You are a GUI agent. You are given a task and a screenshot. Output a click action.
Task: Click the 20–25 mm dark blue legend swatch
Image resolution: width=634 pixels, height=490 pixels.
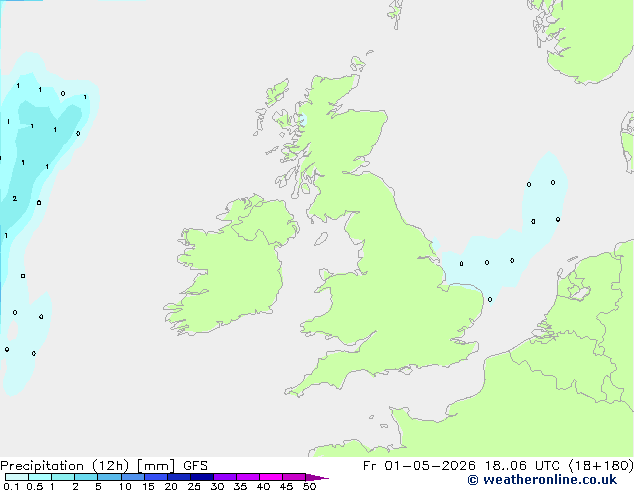(179, 477)
